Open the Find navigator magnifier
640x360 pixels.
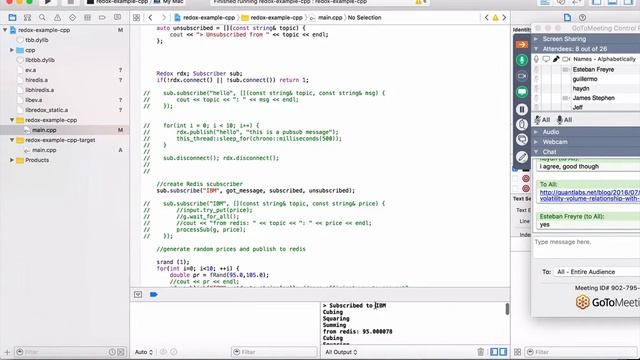[x=42, y=18]
